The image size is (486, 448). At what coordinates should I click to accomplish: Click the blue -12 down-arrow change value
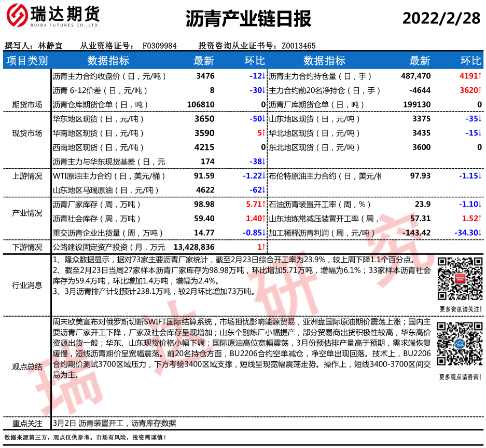(x=257, y=76)
